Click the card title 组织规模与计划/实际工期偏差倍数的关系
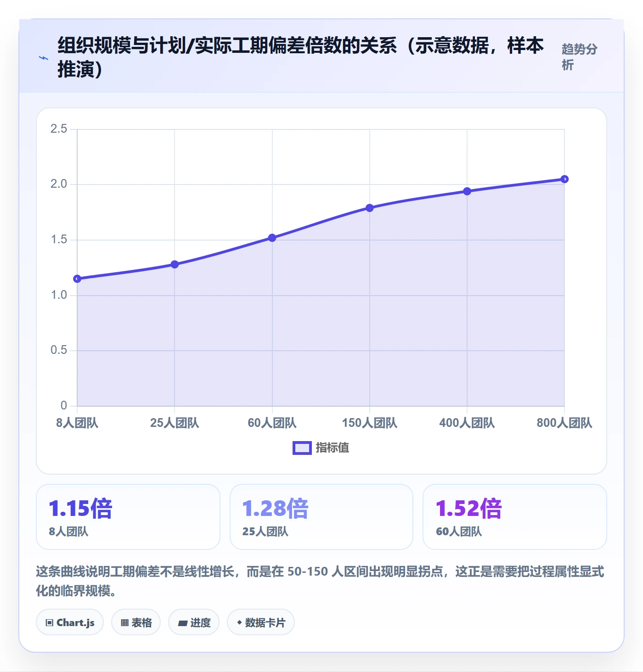643x672 pixels. (x=301, y=58)
